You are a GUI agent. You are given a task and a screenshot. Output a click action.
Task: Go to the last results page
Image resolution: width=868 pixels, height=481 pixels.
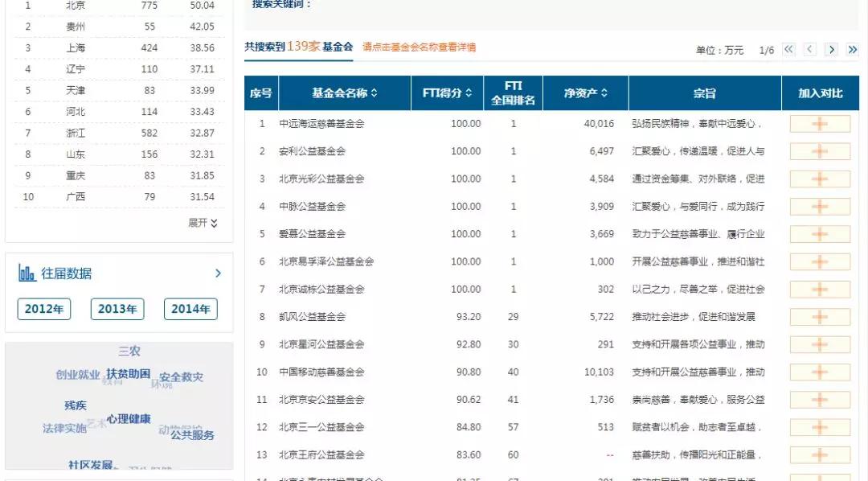click(852, 50)
